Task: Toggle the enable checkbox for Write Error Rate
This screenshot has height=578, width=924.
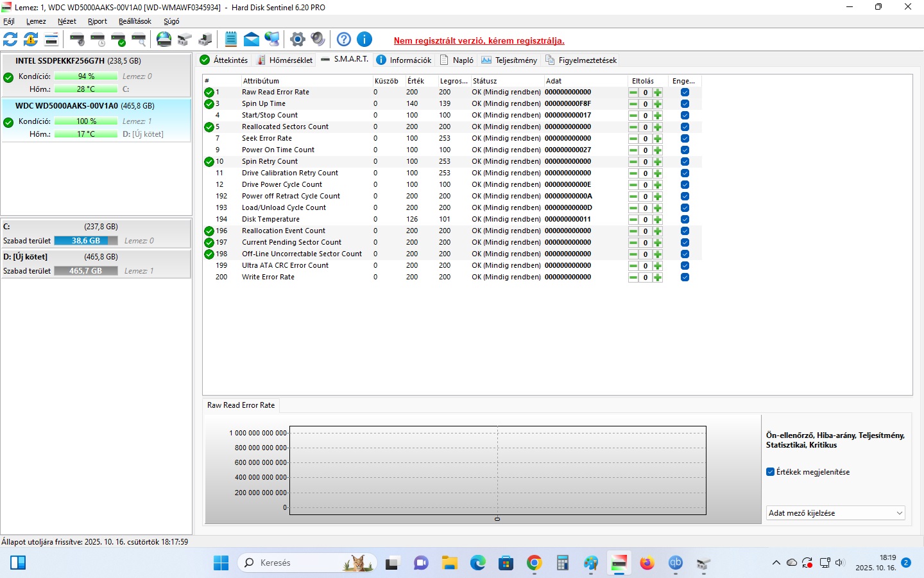Action: pos(685,277)
